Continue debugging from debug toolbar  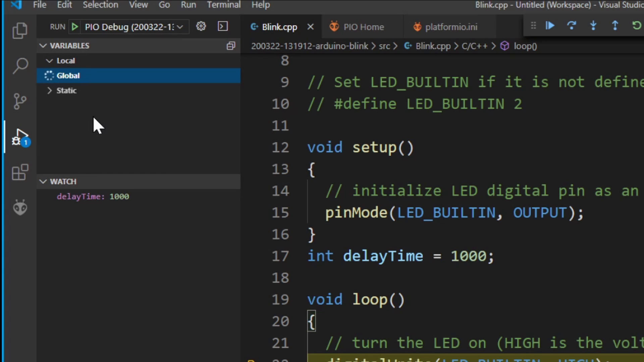550,25
